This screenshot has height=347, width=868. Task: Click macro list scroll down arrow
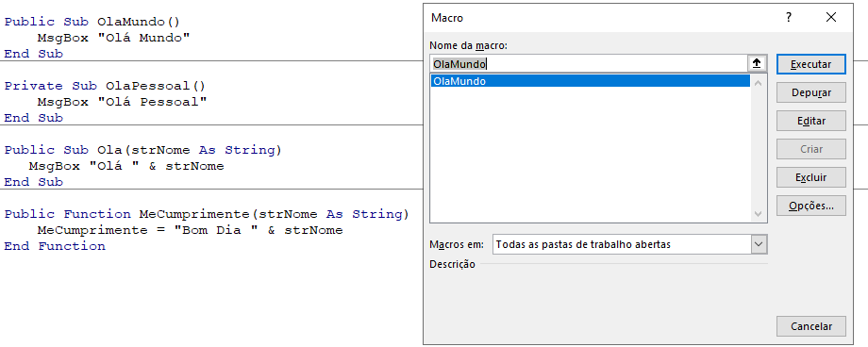click(x=758, y=214)
